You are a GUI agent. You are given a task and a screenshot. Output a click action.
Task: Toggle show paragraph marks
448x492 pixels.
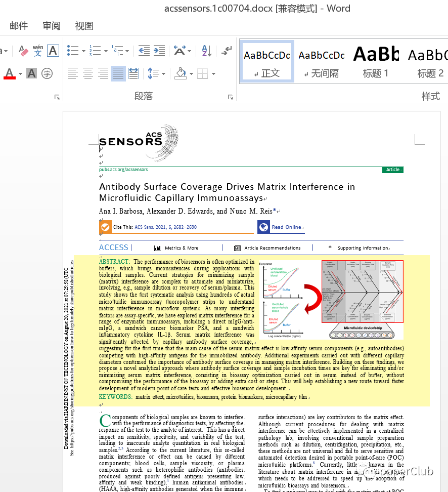(227, 51)
